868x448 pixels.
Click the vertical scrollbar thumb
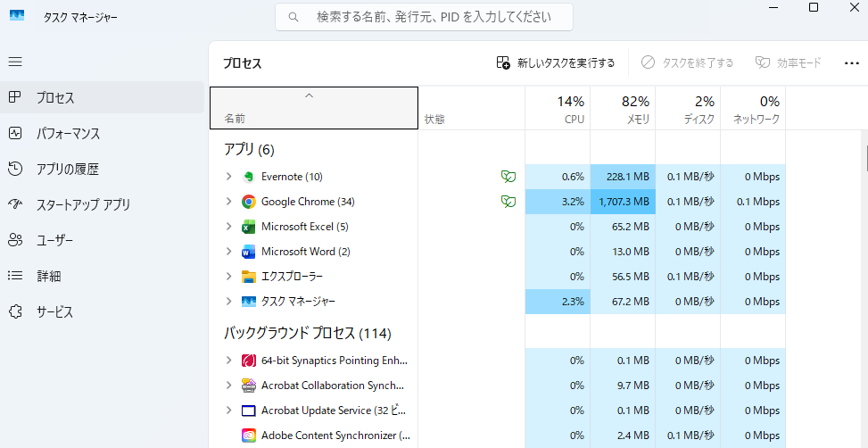(x=866, y=160)
